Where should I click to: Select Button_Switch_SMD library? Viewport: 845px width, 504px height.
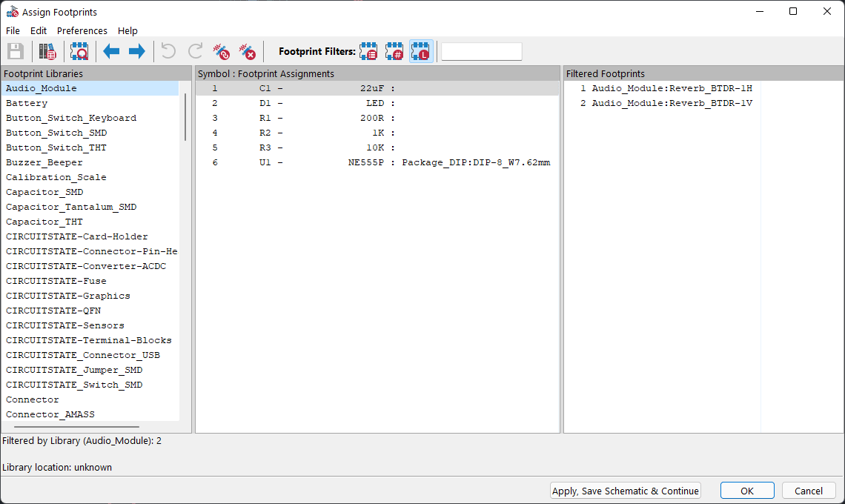click(x=90, y=133)
